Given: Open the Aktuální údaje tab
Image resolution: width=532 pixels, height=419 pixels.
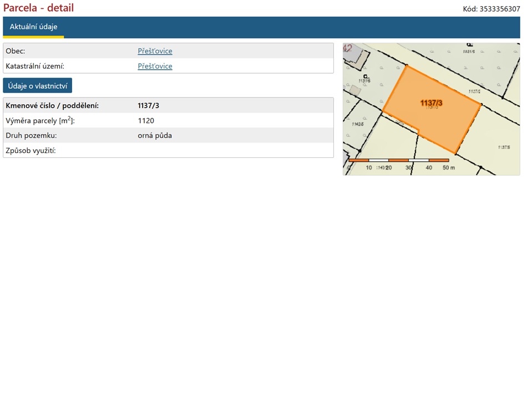Looking at the screenshot, I should (x=33, y=27).
